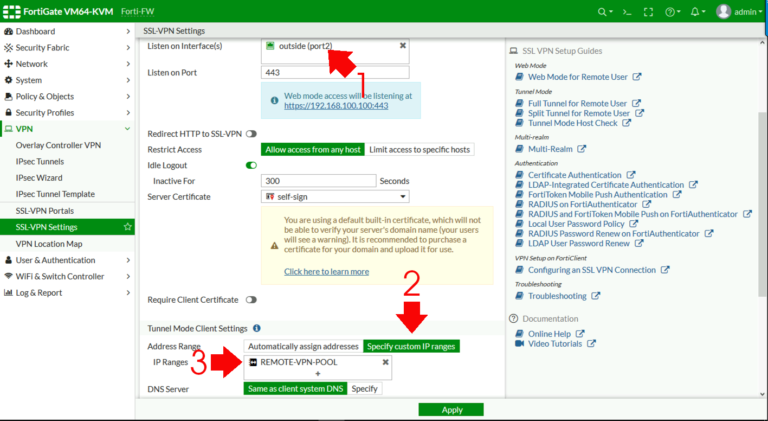Screen dimensions: 768x421
Task: Open Click here to learn more link
Action: point(326,272)
